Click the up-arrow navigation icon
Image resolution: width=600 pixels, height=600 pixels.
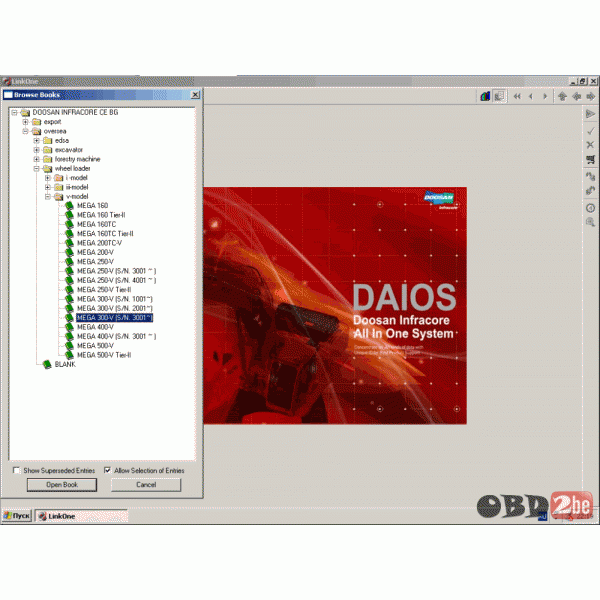[x=562, y=96]
